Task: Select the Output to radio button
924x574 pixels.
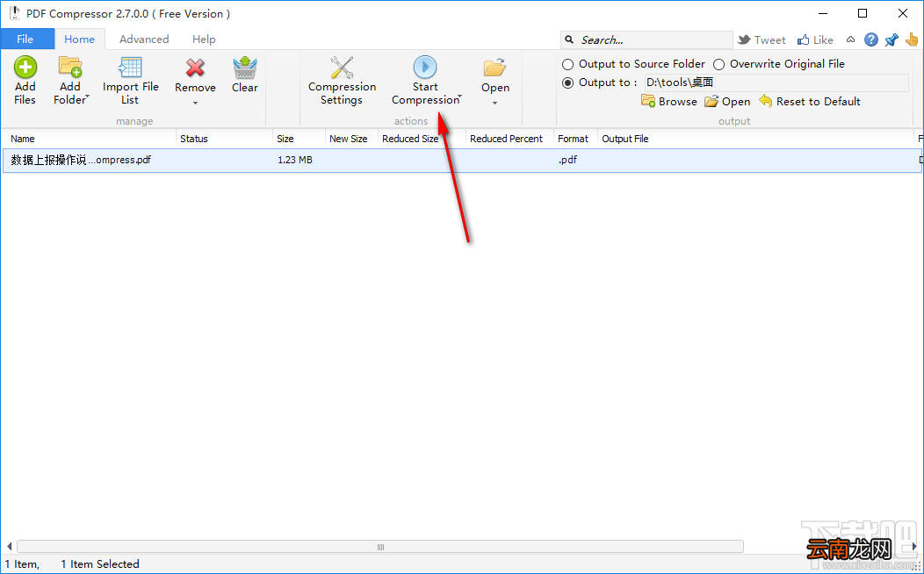Action: [x=567, y=83]
